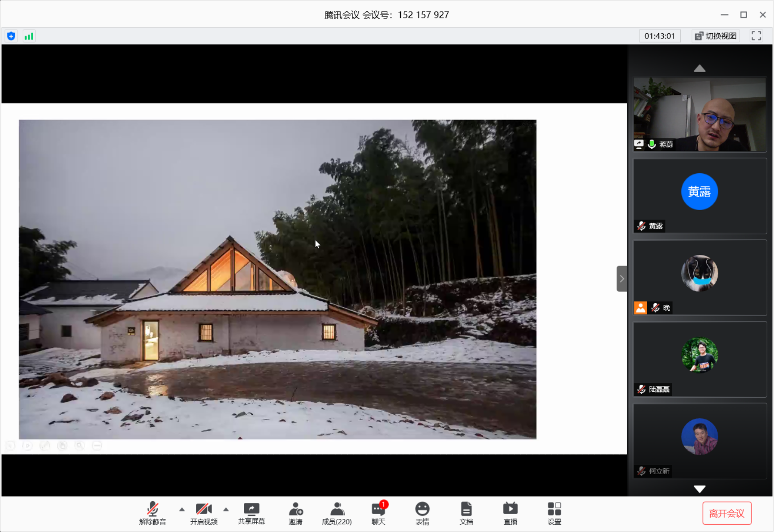Viewport: 774px width, 532px height.
Task: Open the chat (聊天) panel
Action: click(x=378, y=513)
